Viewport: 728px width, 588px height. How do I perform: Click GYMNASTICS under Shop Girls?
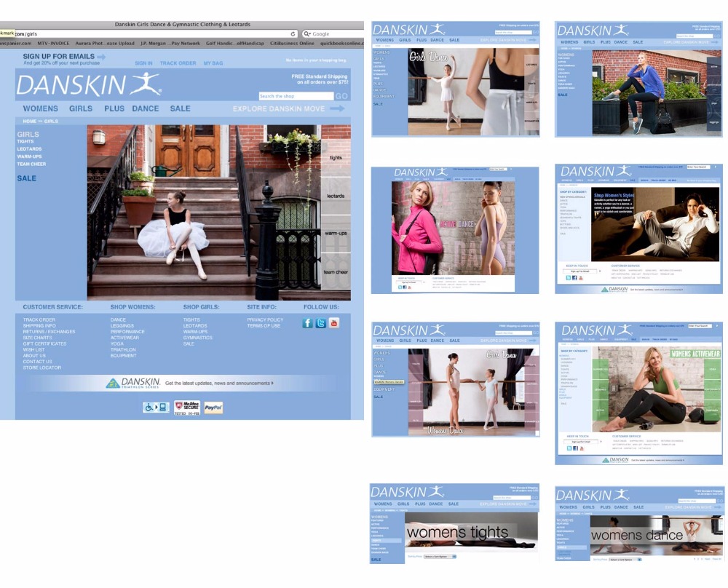[x=197, y=338]
